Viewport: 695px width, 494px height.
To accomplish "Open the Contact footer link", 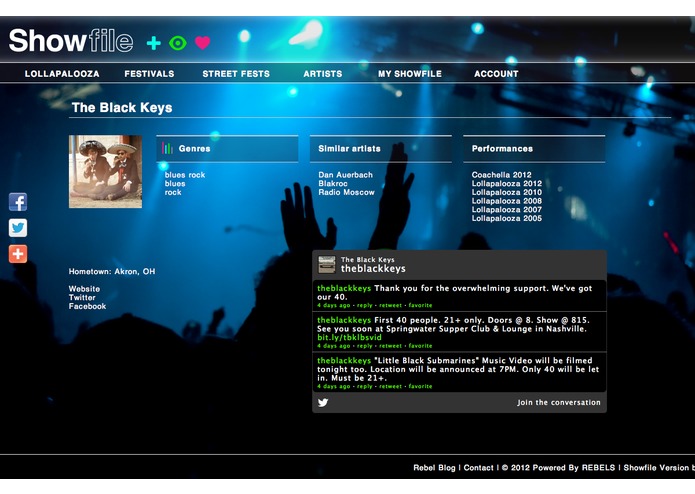I will point(478,467).
